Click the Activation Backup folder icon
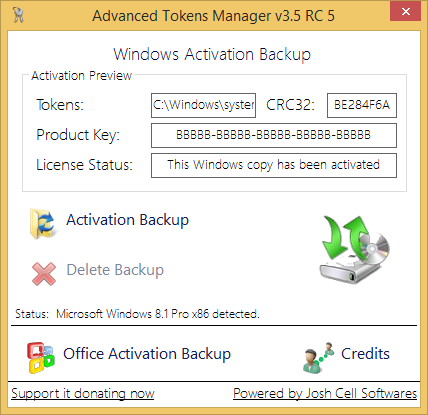The width and height of the screenshot is (428, 415). pyautogui.click(x=43, y=223)
